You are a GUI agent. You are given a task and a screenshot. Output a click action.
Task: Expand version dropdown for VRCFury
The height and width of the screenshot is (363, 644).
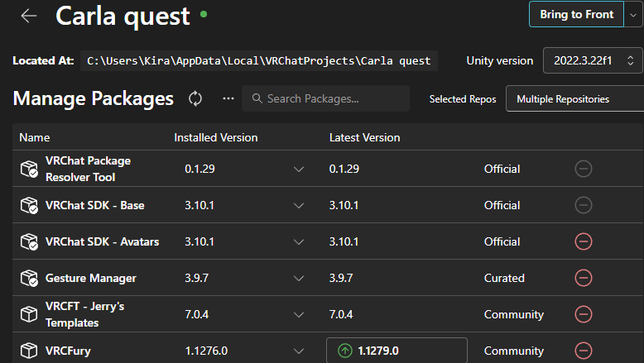click(299, 351)
